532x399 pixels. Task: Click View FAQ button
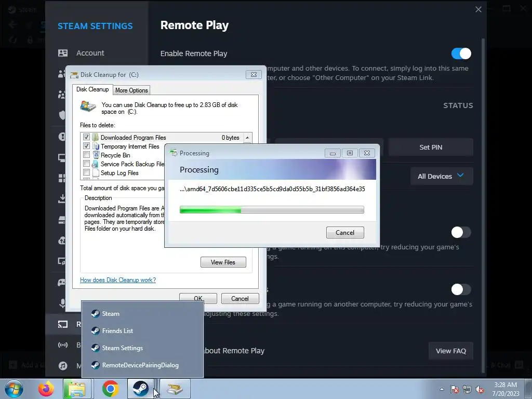point(450,351)
